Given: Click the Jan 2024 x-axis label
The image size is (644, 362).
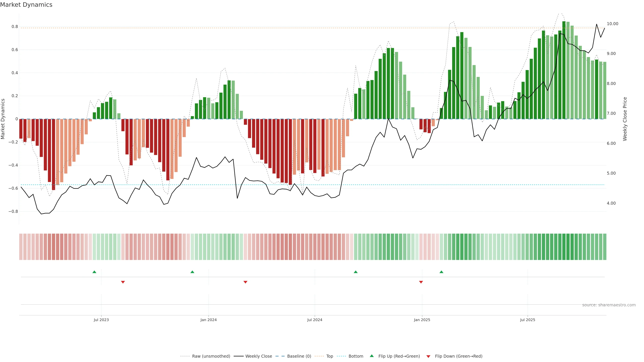Looking at the screenshot, I should [x=208, y=320].
